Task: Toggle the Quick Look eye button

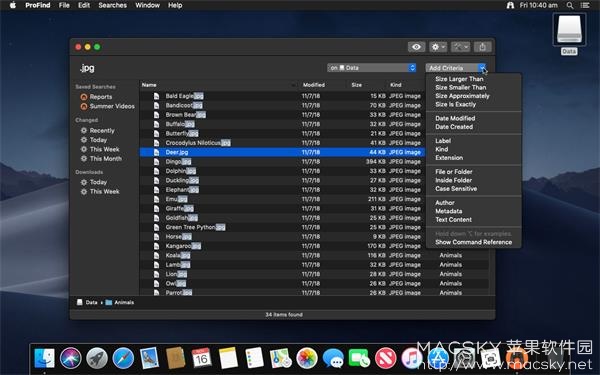Action: coord(416,47)
